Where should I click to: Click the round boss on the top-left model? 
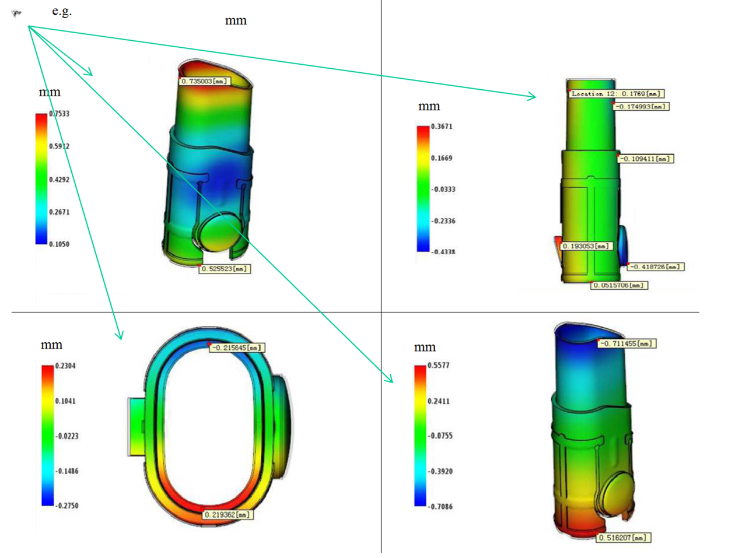216,231
